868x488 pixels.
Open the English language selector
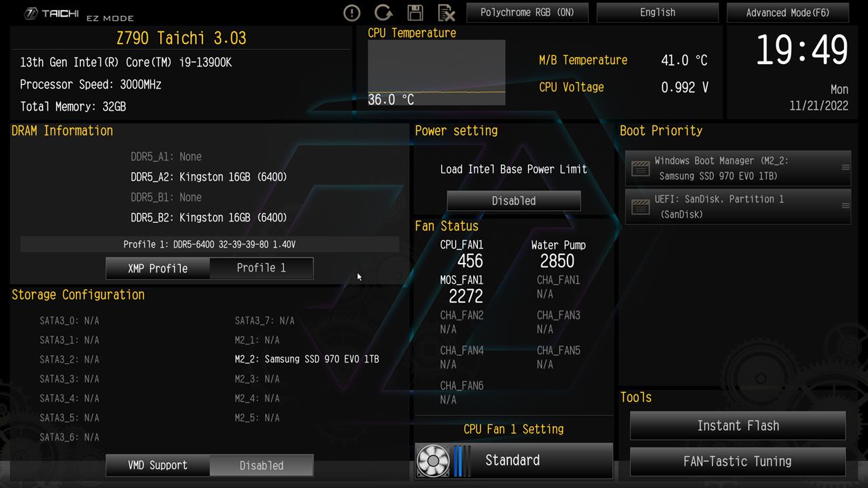(658, 13)
